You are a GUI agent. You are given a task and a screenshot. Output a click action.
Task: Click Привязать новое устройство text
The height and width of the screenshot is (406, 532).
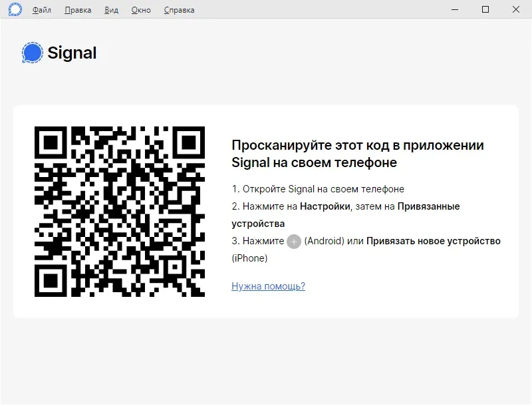click(x=434, y=241)
